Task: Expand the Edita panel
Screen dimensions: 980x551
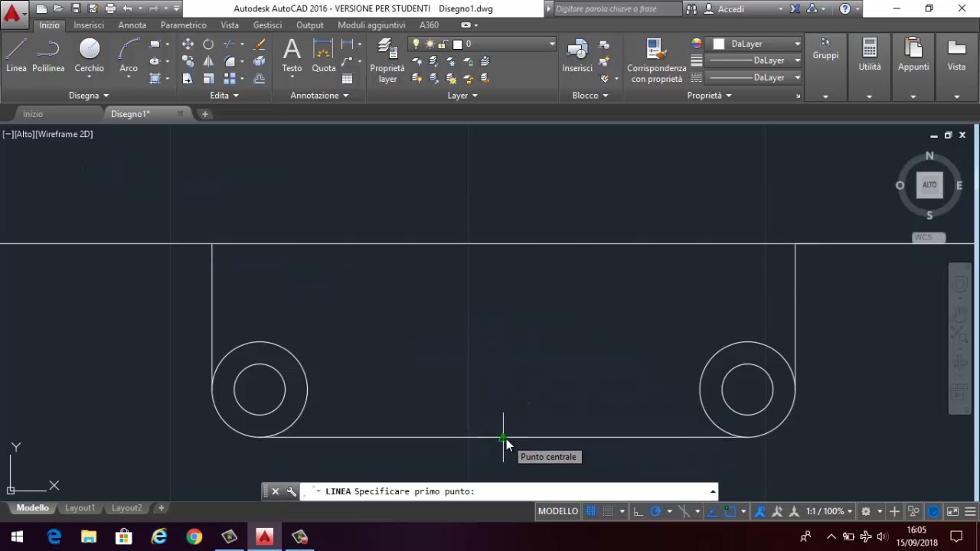Action: click(225, 96)
